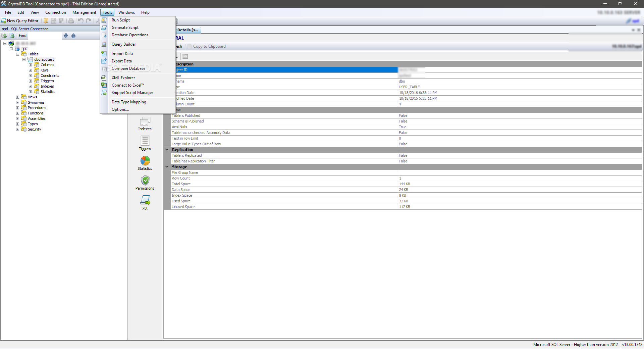Open New Query Editor
Image resolution: width=644 pixels, height=349 pixels.
20,21
